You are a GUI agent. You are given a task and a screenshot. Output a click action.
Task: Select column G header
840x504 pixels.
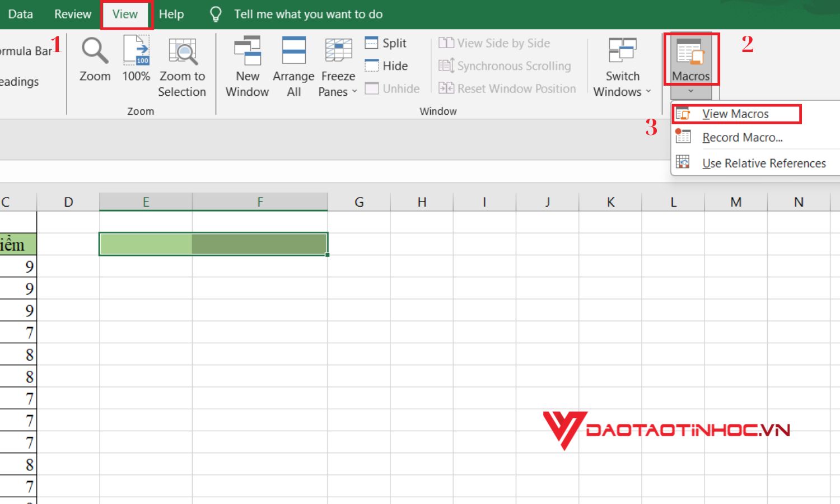[x=359, y=202]
